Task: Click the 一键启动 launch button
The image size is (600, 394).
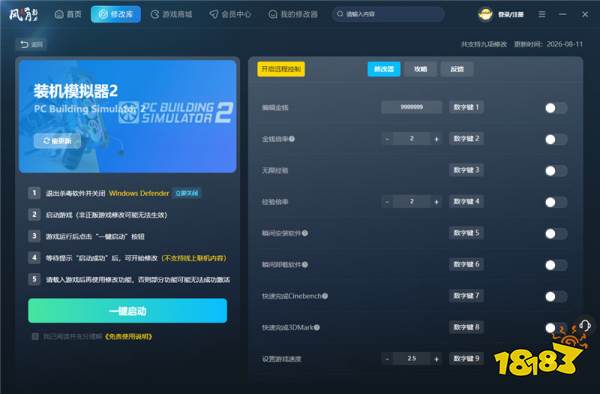Action: pyautogui.click(x=127, y=311)
